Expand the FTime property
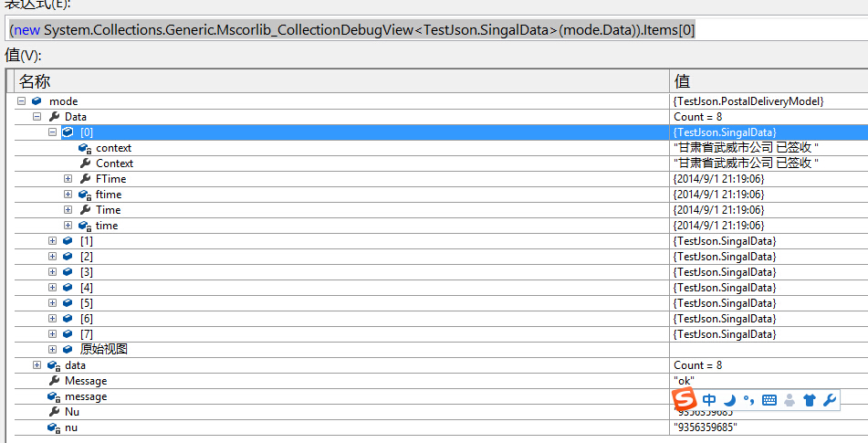This screenshot has height=443, width=868. click(68, 179)
